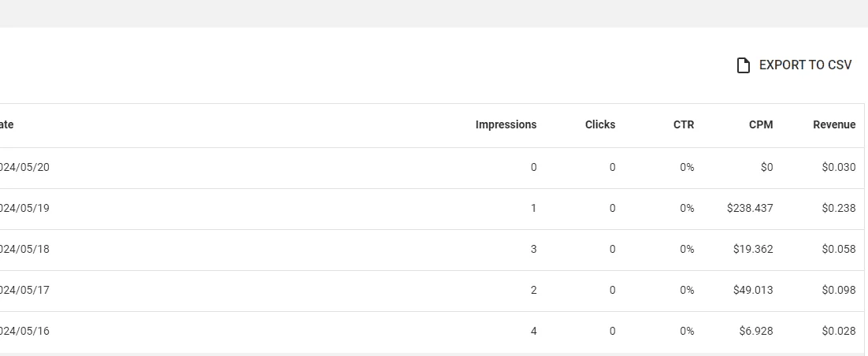Click Impressions value 1 in 05/19 row

click(534, 208)
